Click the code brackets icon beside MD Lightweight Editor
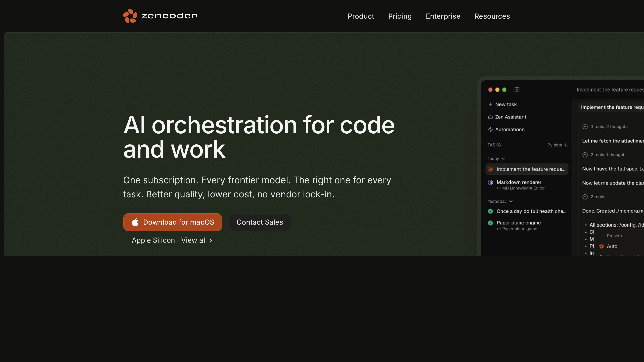Viewport: 644px width, 362px height. click(x=499, y=188)
